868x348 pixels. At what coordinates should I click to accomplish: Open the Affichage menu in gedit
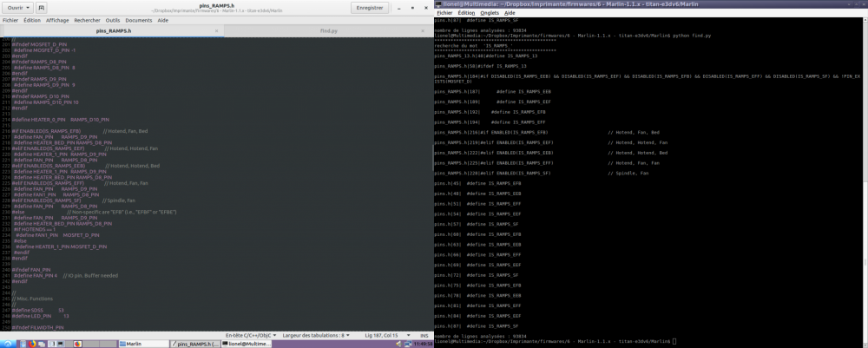tap(57, 21)
